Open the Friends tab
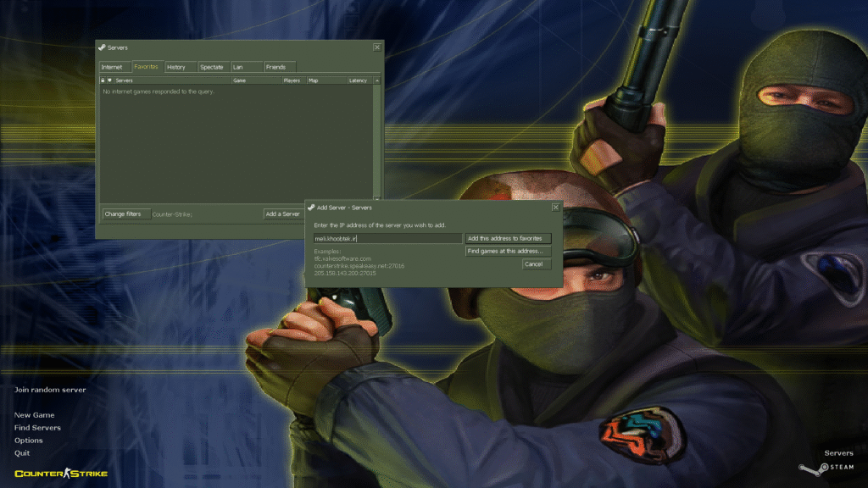Screen dimensions: 868x488 [275, 67]
